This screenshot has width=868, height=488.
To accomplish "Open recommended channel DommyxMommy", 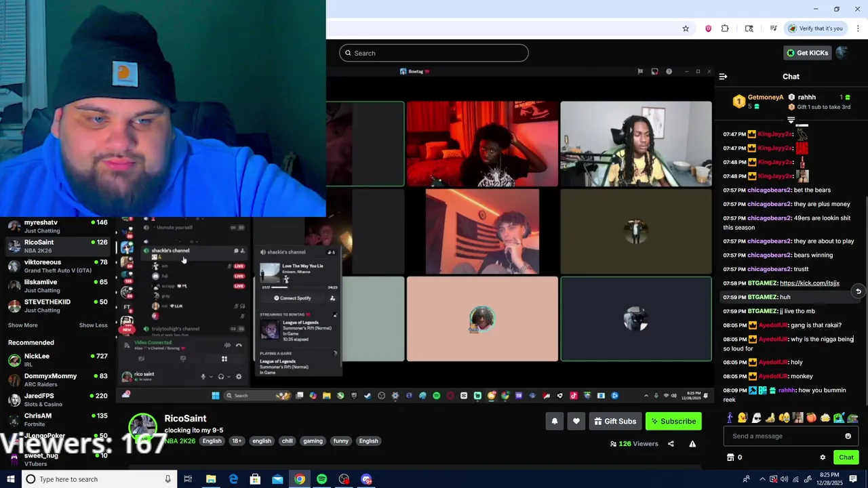I will coord(58,380).
